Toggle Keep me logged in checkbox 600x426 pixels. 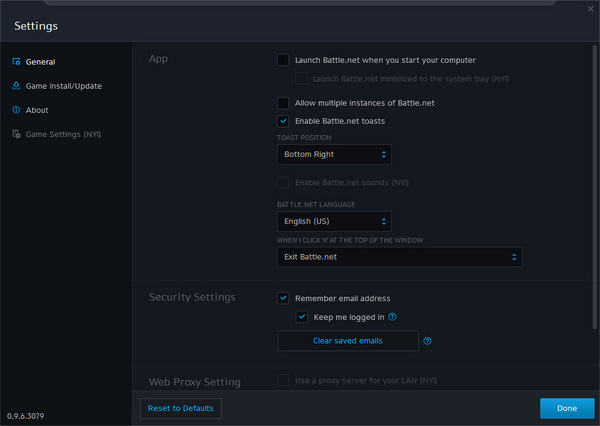point(302,317)
